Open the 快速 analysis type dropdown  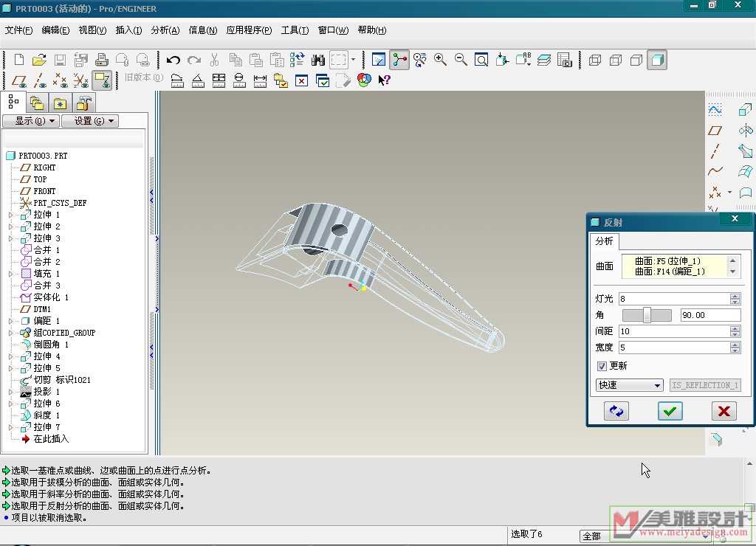point(629,385)
